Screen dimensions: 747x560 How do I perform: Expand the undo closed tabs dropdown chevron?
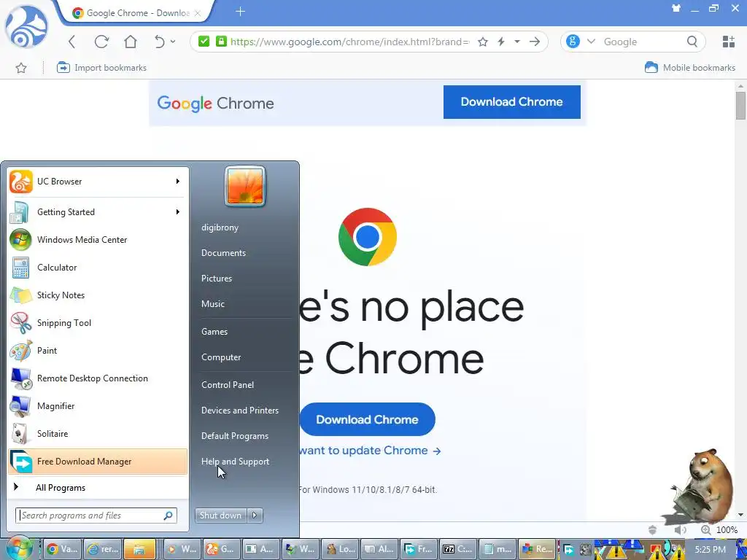tap(173, 42)
